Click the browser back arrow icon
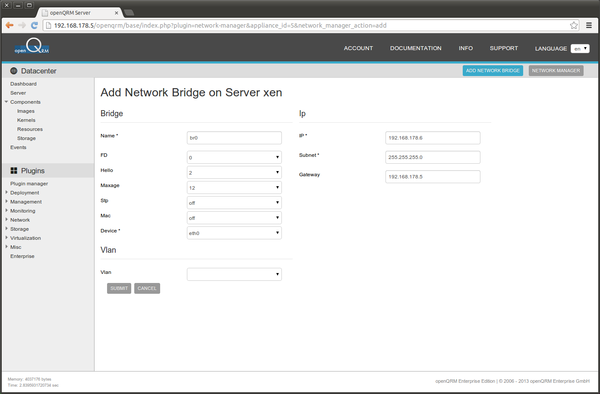The width and height of the screenshot is (600, 394). pos(10,25)
